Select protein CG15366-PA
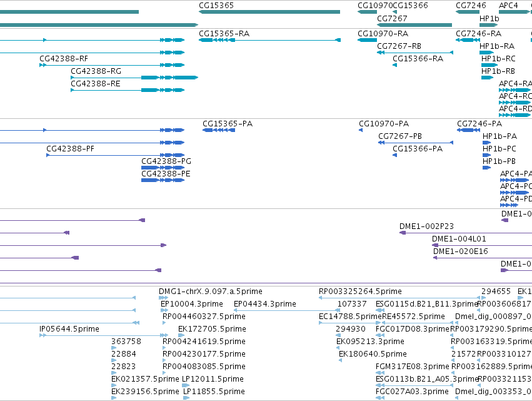This screenshot has height=401, width=532. click(x=394, y=155)
